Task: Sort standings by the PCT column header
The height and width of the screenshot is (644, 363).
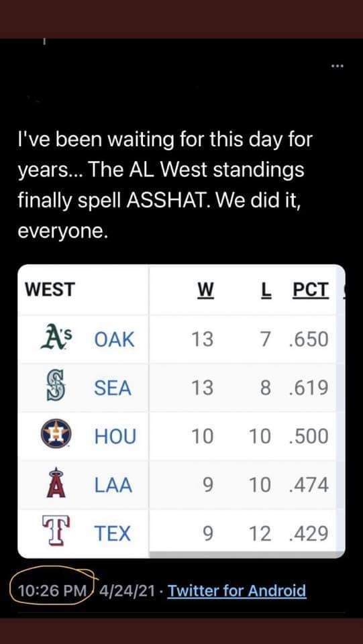Action: (311, 290)
